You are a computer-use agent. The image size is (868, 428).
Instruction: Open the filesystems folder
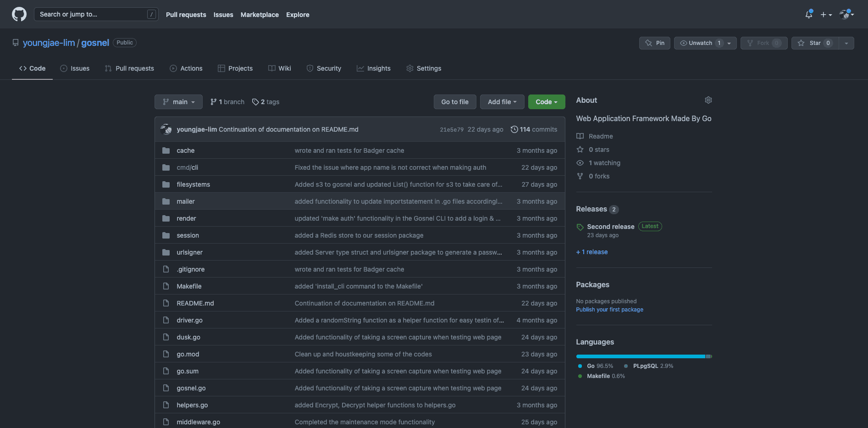[193, 184]
